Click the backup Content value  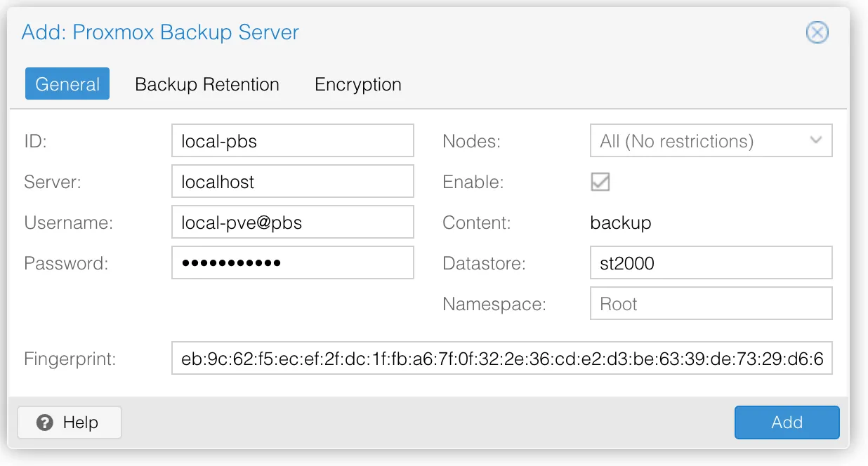coord(621,223)
